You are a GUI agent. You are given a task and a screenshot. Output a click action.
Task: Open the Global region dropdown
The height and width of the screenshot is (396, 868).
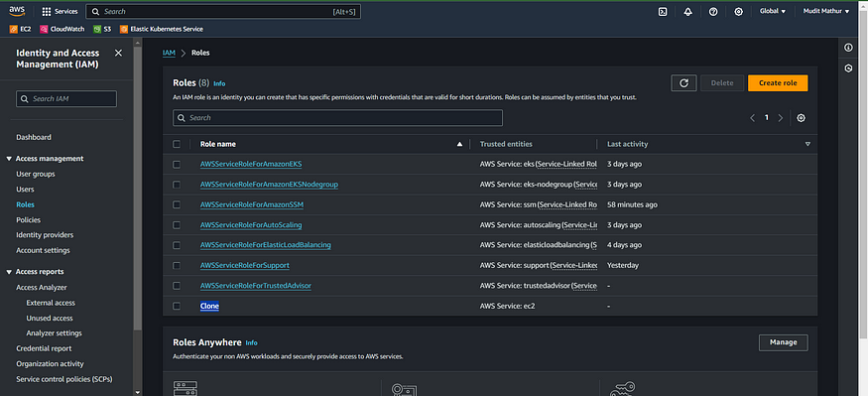773,11
